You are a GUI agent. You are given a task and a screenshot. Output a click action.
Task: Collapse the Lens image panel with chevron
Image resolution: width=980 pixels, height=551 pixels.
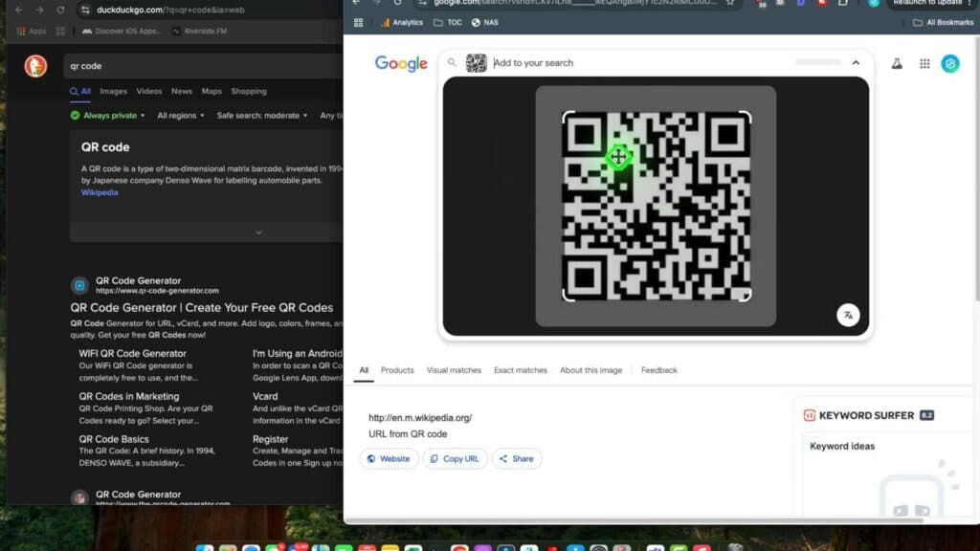coord(856,62)
